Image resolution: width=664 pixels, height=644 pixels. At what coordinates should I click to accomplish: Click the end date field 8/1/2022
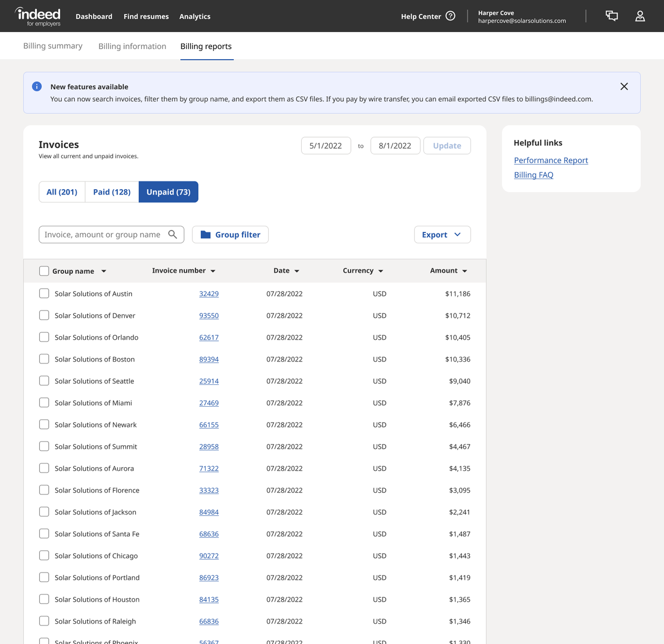pyautogui.click(x=395, y=146)
